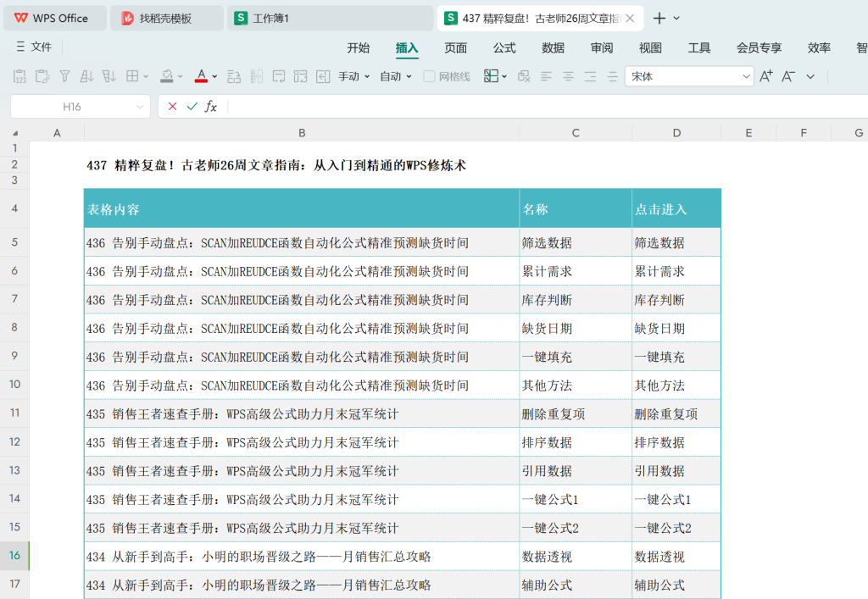Click the paste format brush clipboard icon
This screenshot has width=868, height=599.
42,76
